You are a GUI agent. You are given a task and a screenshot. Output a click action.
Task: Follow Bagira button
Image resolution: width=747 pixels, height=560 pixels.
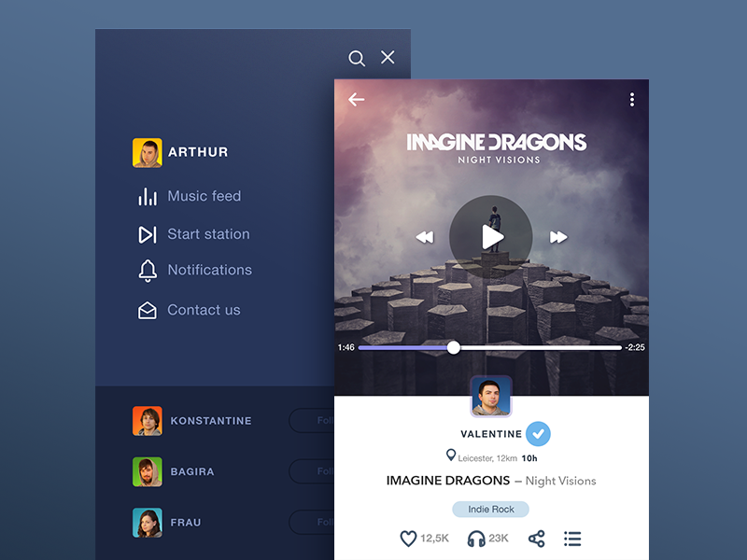tap(312, 471)
